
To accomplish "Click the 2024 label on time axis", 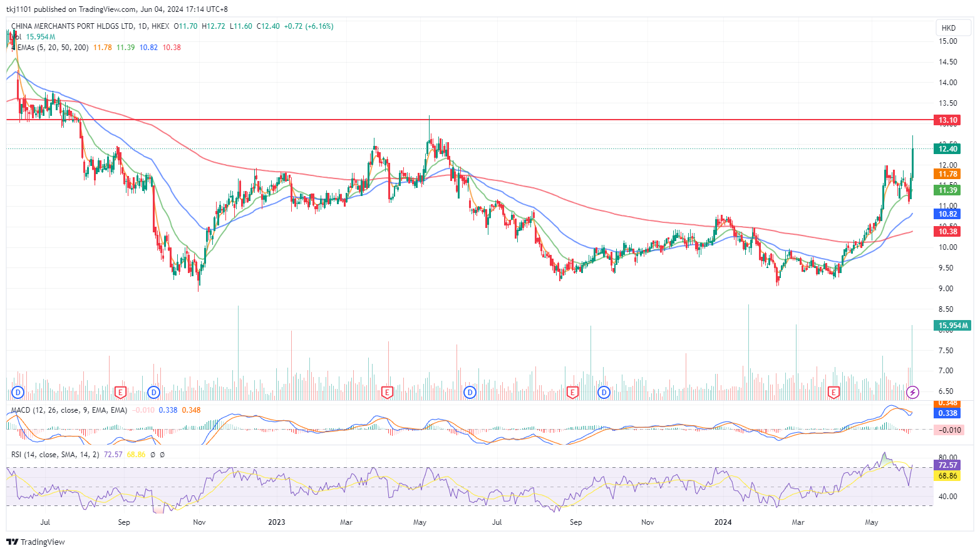I will (x=723, y=522).
